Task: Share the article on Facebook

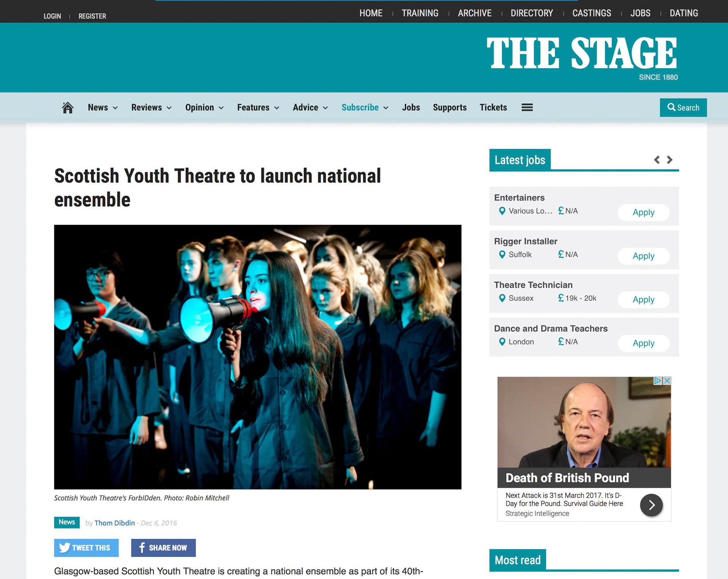Action: (163, 548)
